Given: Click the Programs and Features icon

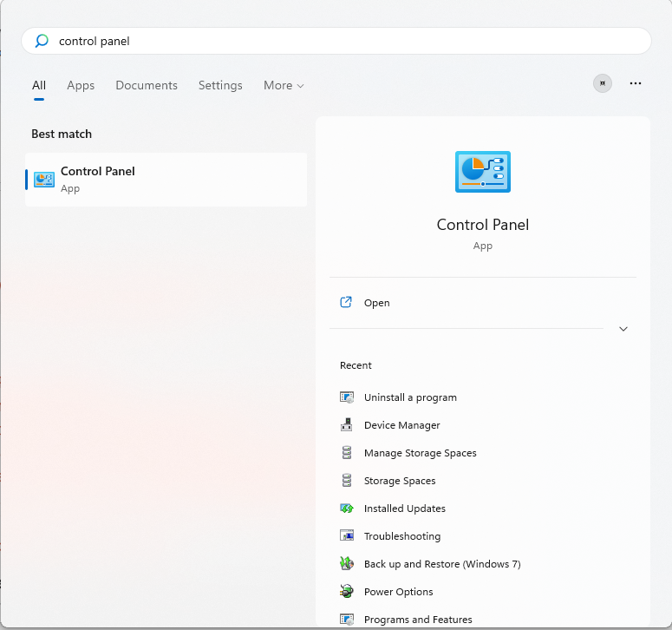Looking at the screenshot, I should click(347, 620).
